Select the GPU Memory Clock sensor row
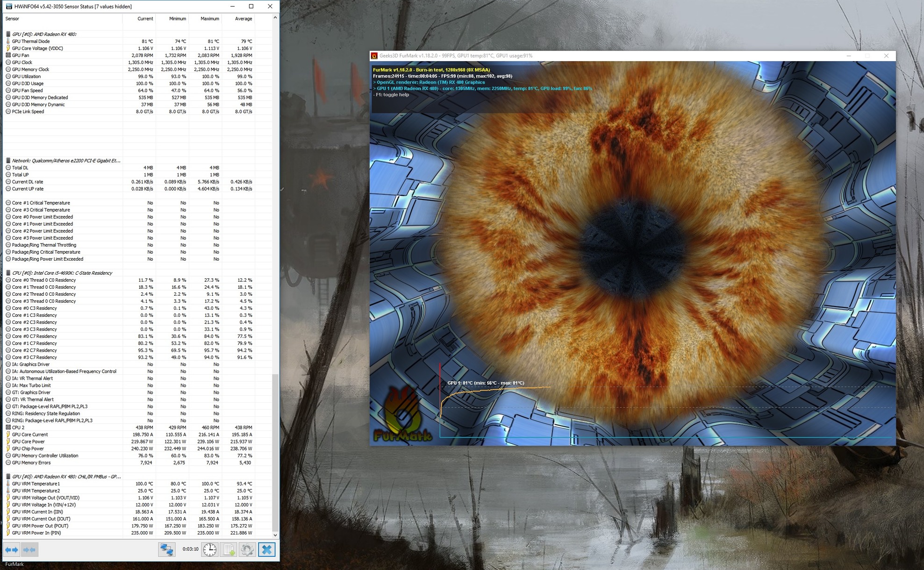The width and height of the screenshot is (924, 570). point(138,70)
